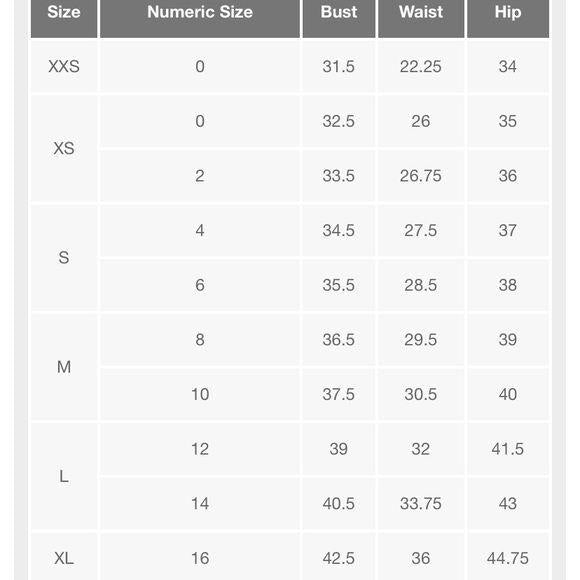Select the L size cell

click(x=64, y=476)
